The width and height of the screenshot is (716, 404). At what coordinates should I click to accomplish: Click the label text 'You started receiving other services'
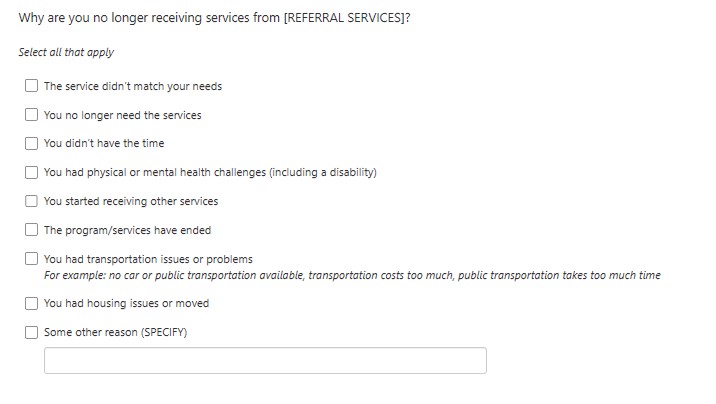(x=131, y=201)
